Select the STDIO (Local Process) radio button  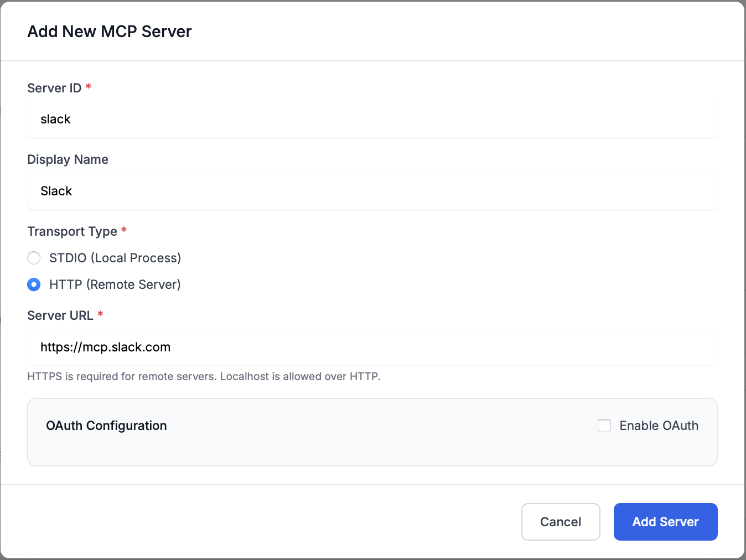click(x=34, y=258)
